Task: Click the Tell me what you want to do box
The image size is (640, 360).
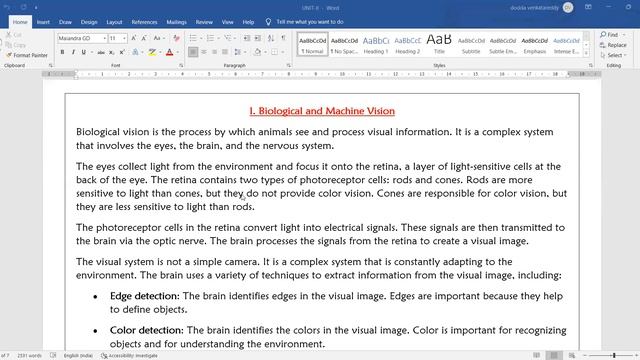Action: [310, 22]
